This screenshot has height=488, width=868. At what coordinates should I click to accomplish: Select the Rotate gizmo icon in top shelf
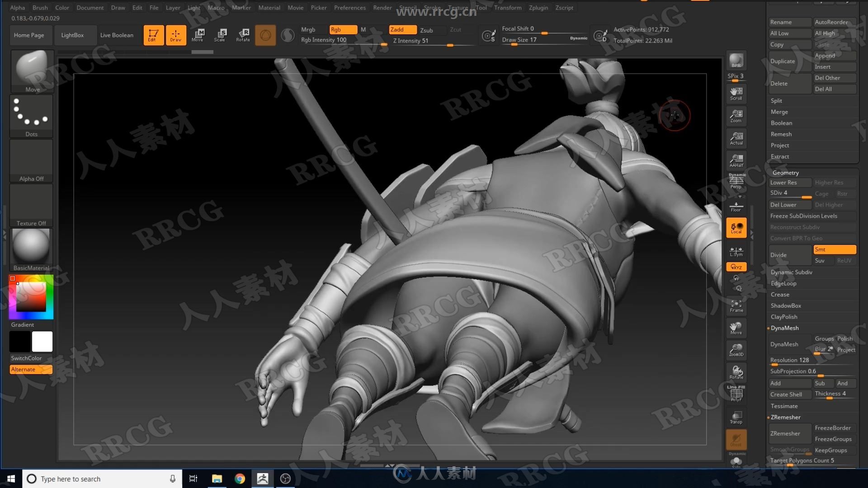tap(243, 35)
